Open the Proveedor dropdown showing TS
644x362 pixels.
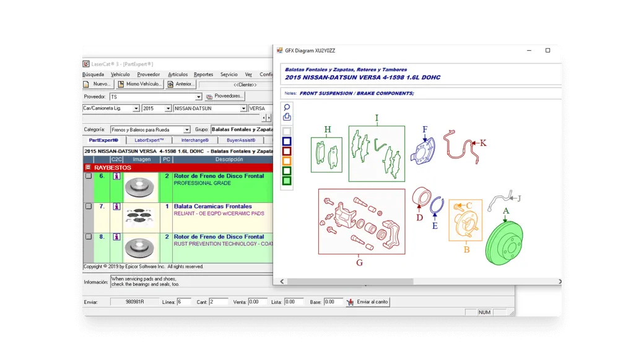pyautogui.click(x=199, y=97)
